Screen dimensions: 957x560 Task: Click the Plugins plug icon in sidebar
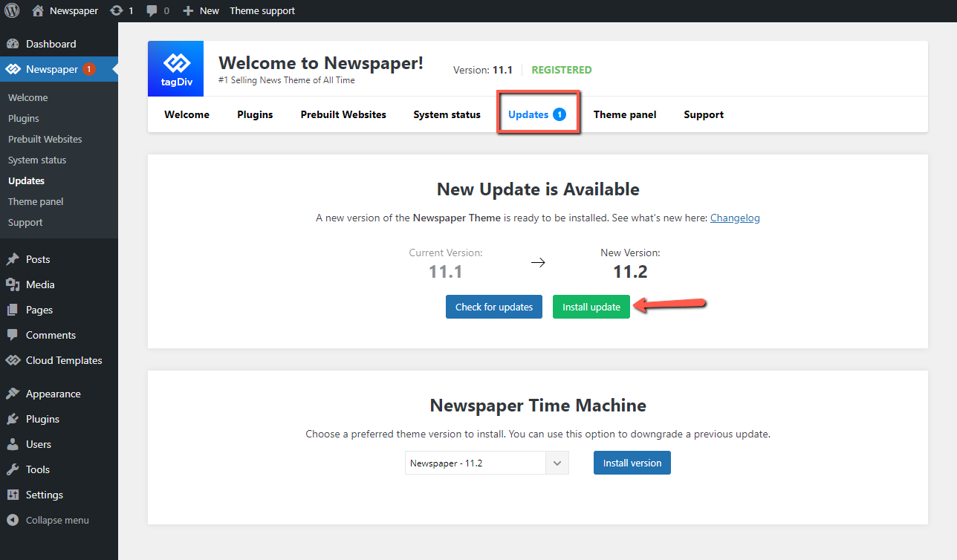[13, 419]
